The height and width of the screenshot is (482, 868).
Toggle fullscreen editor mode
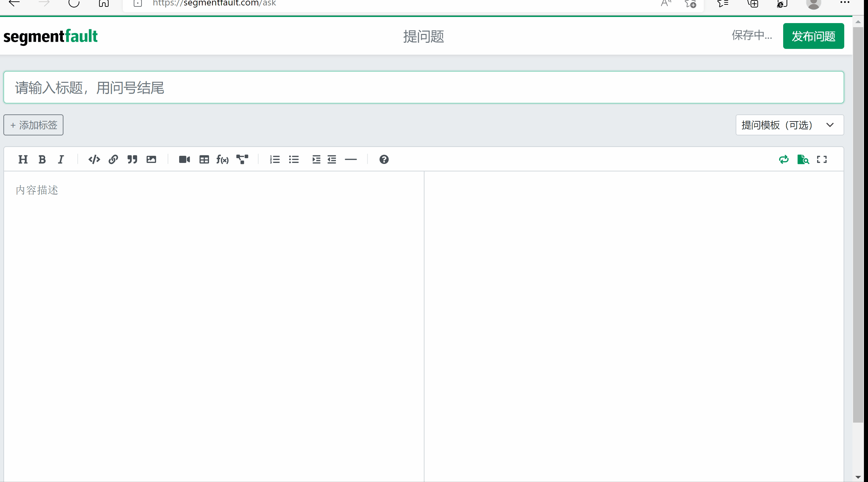(822, 159)
